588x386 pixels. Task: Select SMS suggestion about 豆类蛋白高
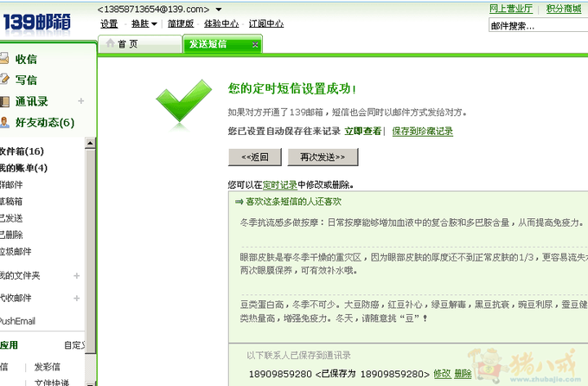414,312
